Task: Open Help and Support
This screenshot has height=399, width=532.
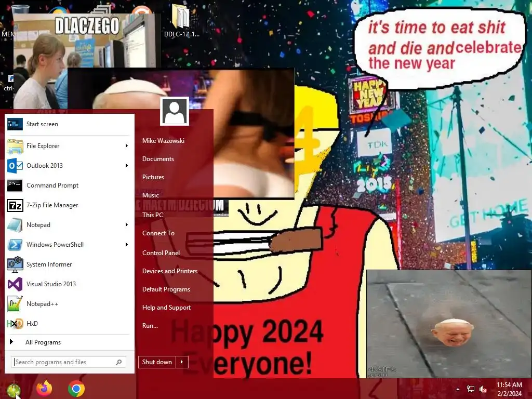Action: coord(166,308)
